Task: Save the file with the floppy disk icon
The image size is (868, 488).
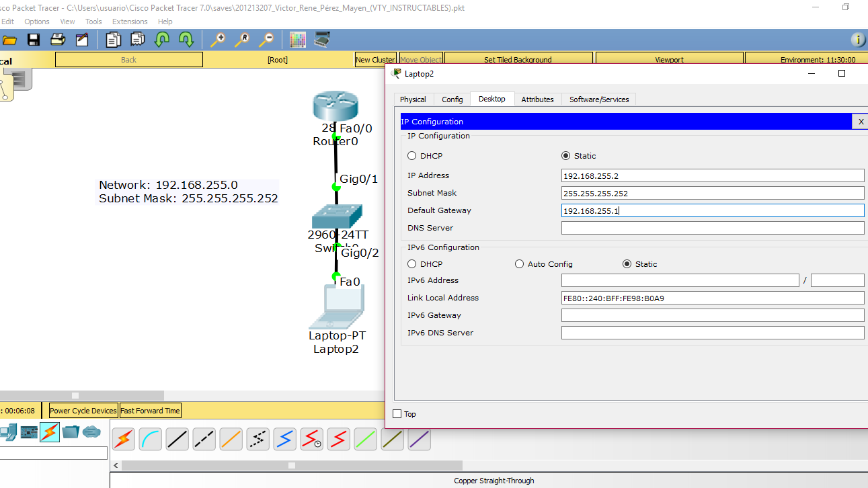Action: [33, 40]
